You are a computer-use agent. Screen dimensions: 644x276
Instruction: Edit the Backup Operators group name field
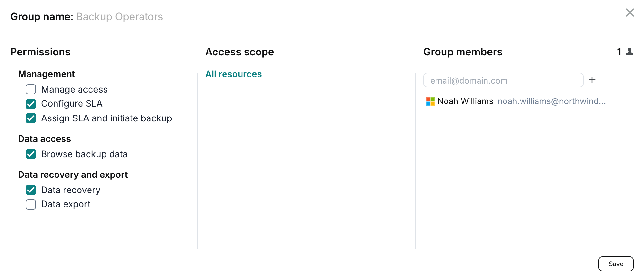[x=152, y=17]
